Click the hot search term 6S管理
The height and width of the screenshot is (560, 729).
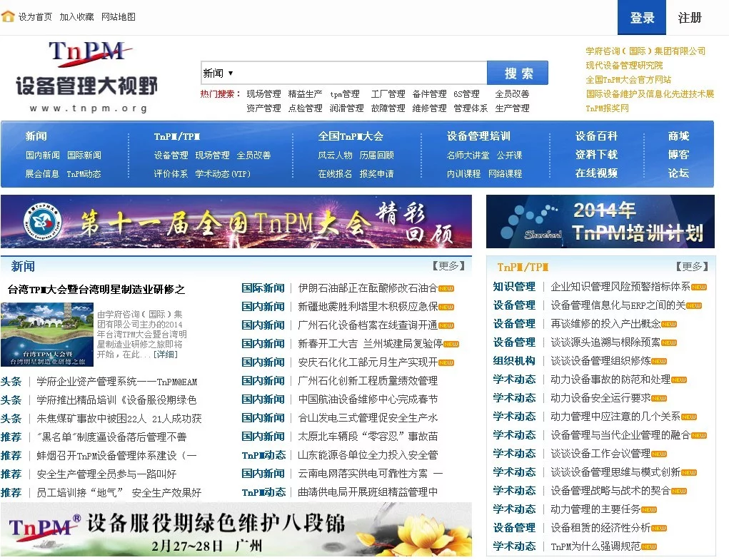click(467, 93)
